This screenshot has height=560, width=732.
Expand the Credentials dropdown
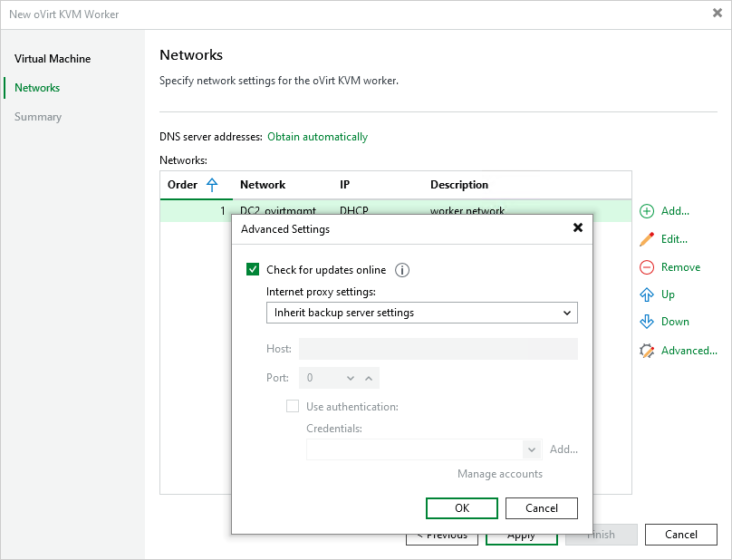tap(532, 449)
